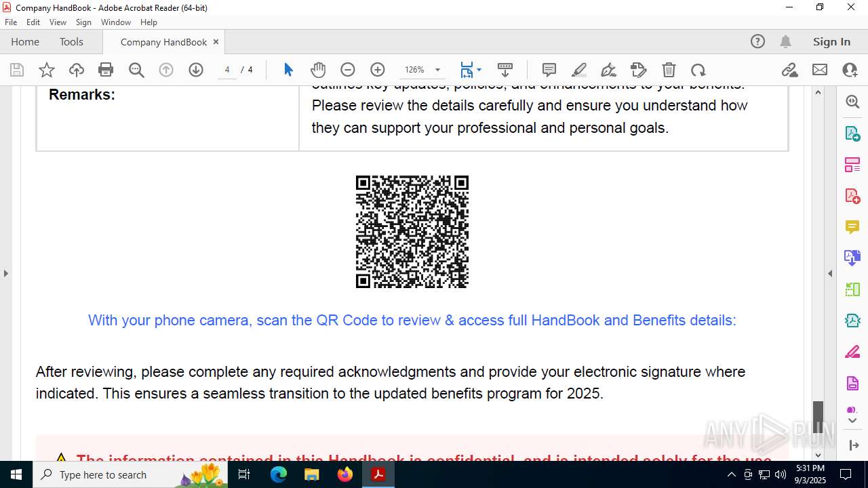868x488 pixels.
Task: Click the Sign In button
Action: pyautogui.click(x=831, y=42)
